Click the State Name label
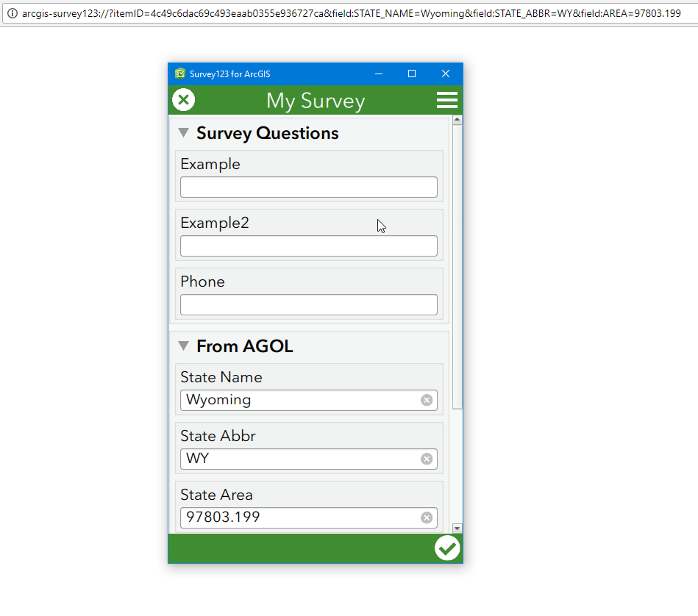This screenshot has height=616, width=698. pos(221,377)
